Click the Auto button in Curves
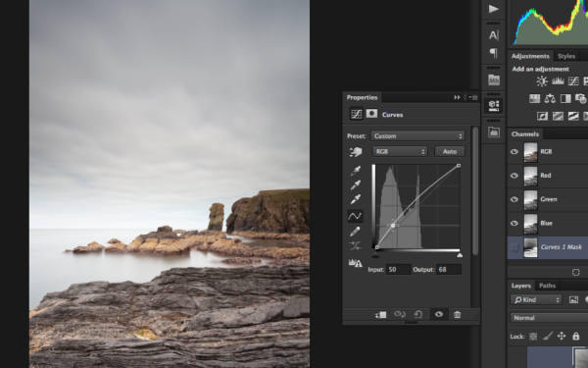This screenshot has width=588, height=368. click(450, 151)
